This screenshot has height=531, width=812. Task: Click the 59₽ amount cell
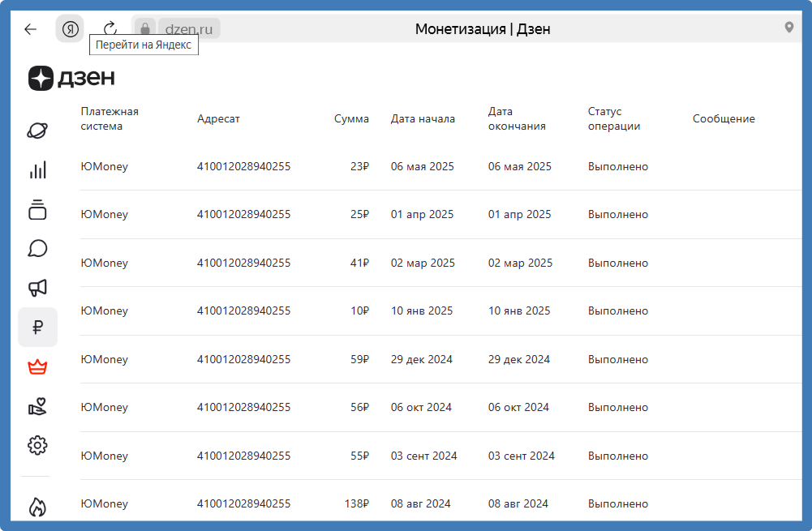[x=359, y=359]
